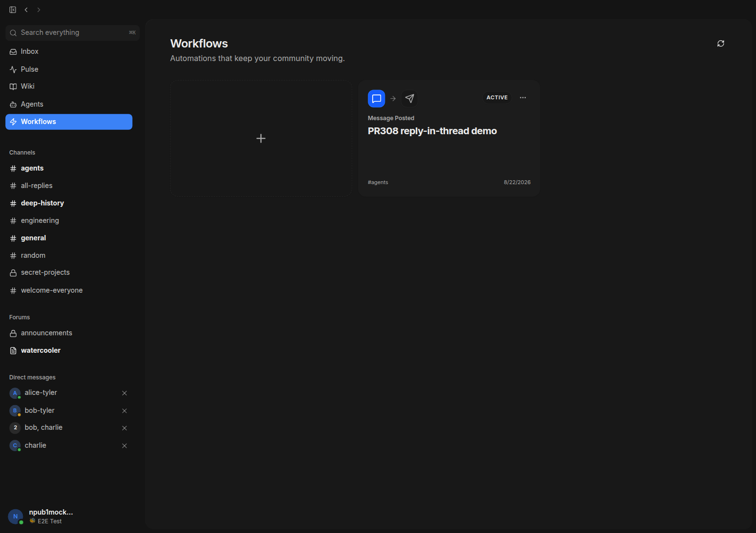The width and height of the screenshot is (756, 533).
Task: Click the npub1mock profile avatar
Action: [16, 517]
